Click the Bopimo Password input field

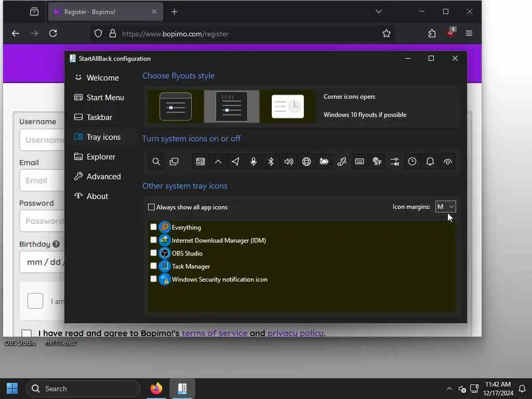[42, 221]
